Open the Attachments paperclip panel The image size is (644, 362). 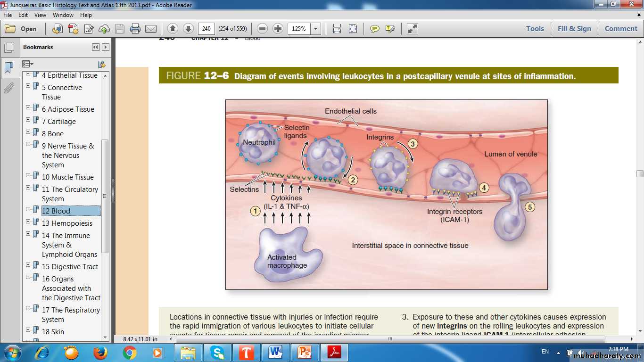[8, 88]
